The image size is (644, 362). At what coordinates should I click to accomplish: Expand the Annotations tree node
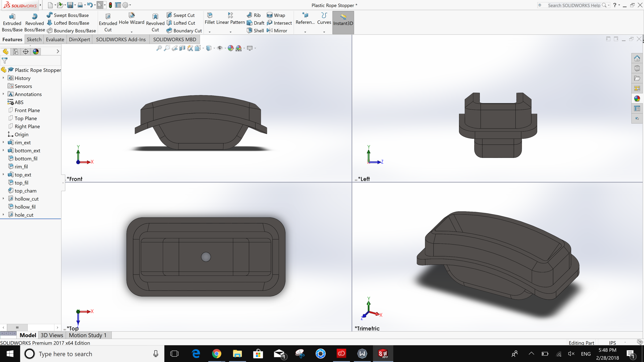pos(3,94)
